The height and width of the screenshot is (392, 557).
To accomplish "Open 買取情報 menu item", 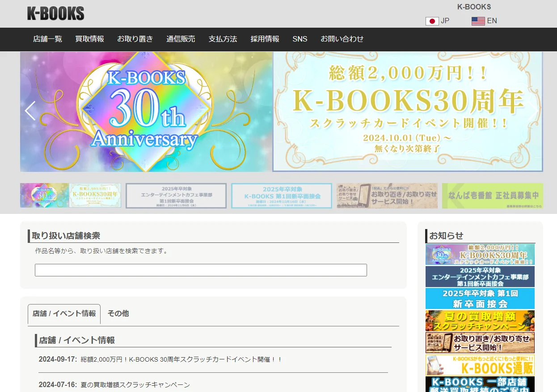I will click(89, 39).
